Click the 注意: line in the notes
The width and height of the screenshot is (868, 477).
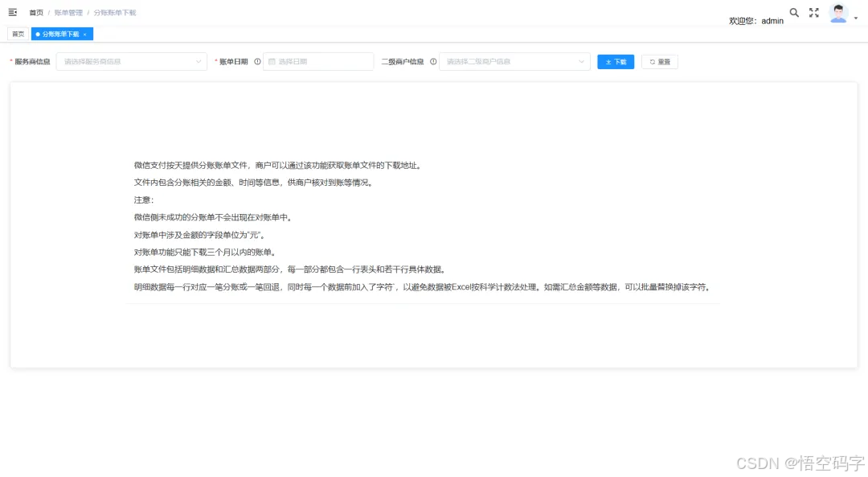point(144,200)
